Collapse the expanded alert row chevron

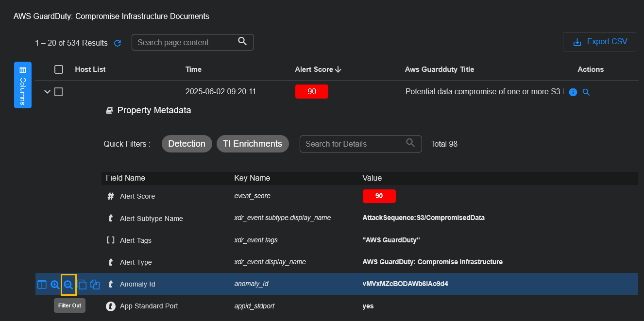click(x=47, y=92)
